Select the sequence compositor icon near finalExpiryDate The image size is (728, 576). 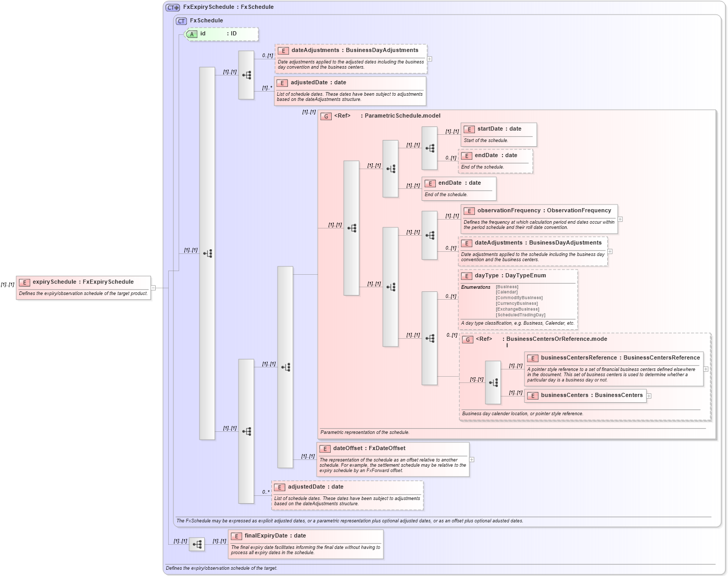tap(197, 544)
